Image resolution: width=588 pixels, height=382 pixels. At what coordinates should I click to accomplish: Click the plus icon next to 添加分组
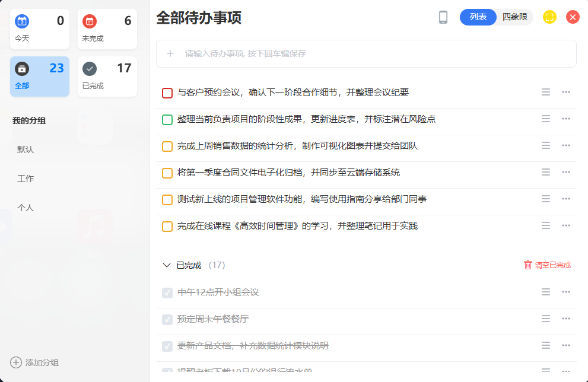[x=16, y=362]
